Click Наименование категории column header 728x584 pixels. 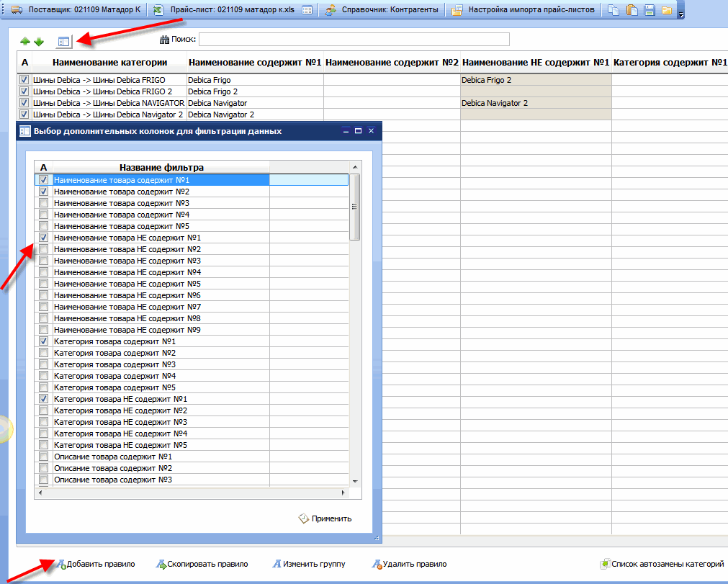point(109,62)
